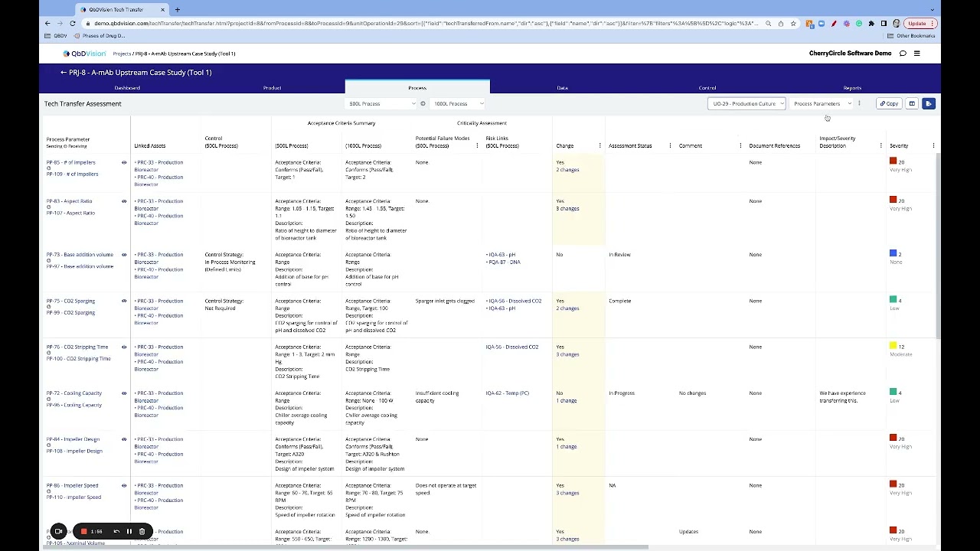Toggle eye icon for PP-73 Base addition volume
Image resolution: width=980 pixels, height=551 pixels.
(x=124, y=255)
